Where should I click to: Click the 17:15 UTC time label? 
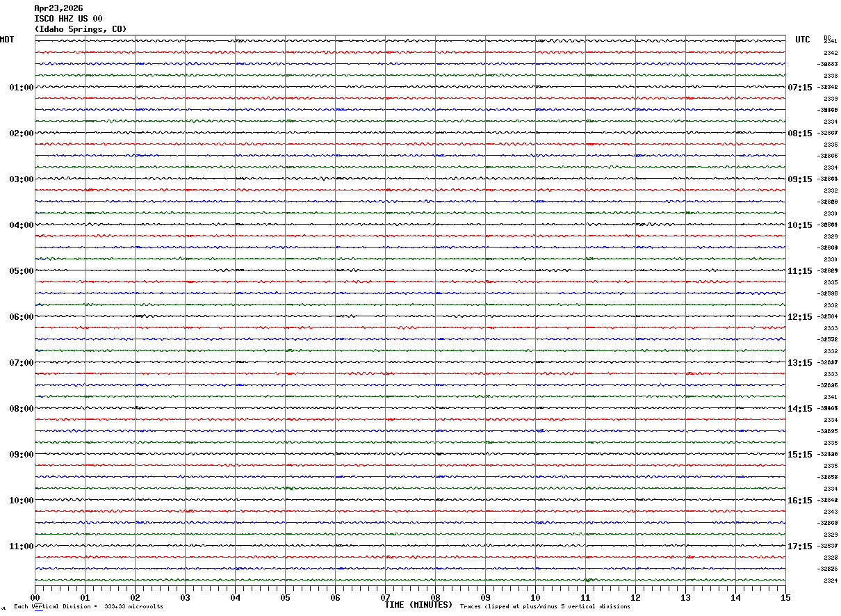pyautogui.click(x=799, y=546)
